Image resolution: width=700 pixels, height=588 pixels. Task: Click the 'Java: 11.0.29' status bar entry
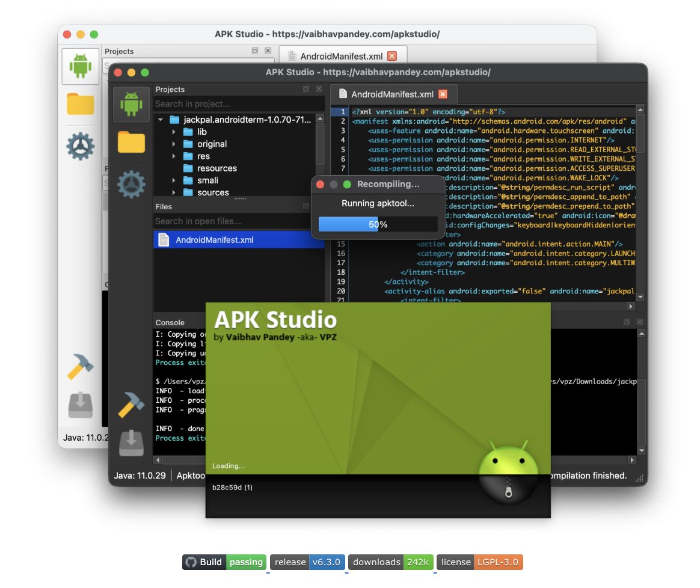[x=140, y=476]
